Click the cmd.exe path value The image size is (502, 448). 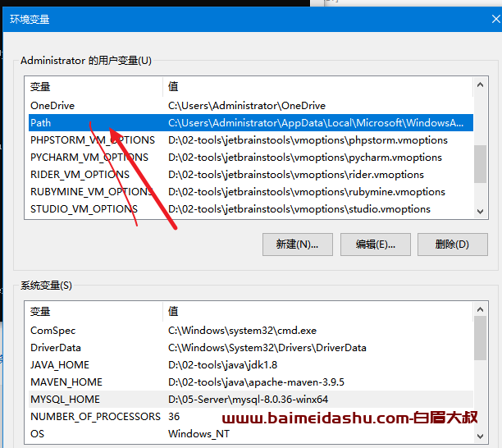242,331
